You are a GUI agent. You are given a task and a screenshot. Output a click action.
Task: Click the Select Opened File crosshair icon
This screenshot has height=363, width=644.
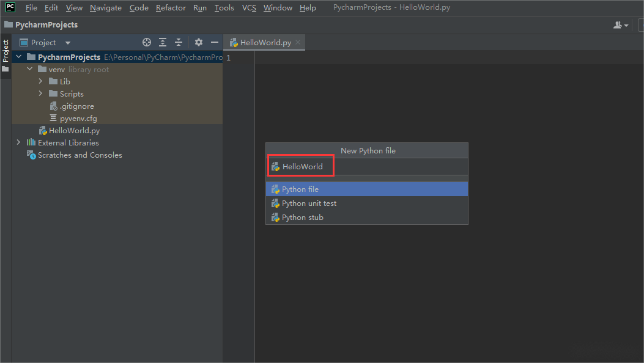tap(147, 42)
